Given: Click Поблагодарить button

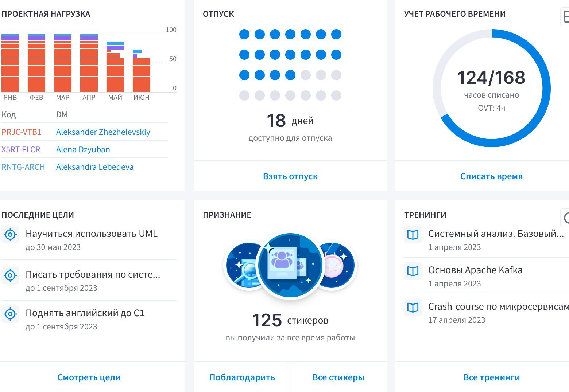Looking at the screenshot, I should click(x=242, y=377).
